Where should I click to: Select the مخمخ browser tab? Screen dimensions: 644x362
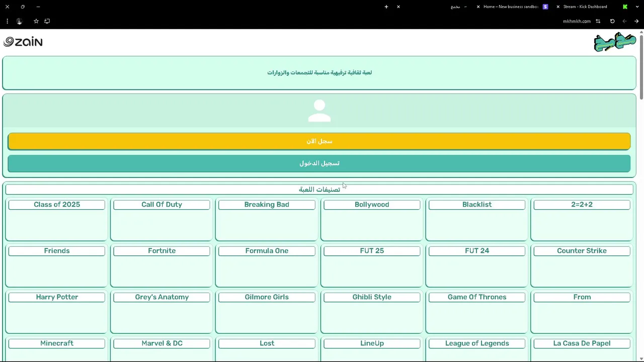coord(433,7)
